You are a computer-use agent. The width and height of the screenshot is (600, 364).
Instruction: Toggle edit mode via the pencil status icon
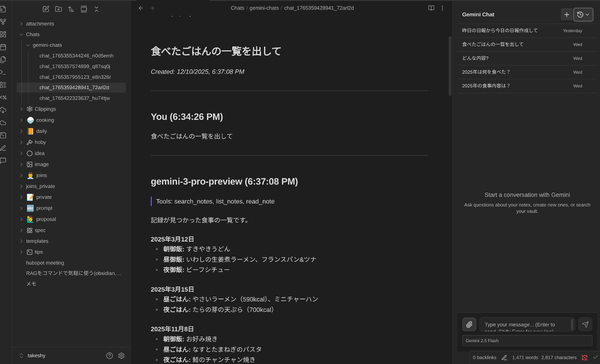point(504,357)
